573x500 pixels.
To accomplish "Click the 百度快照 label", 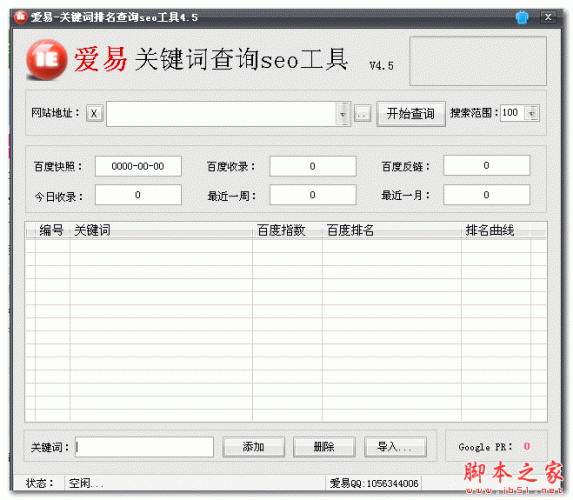I will 58,167.
